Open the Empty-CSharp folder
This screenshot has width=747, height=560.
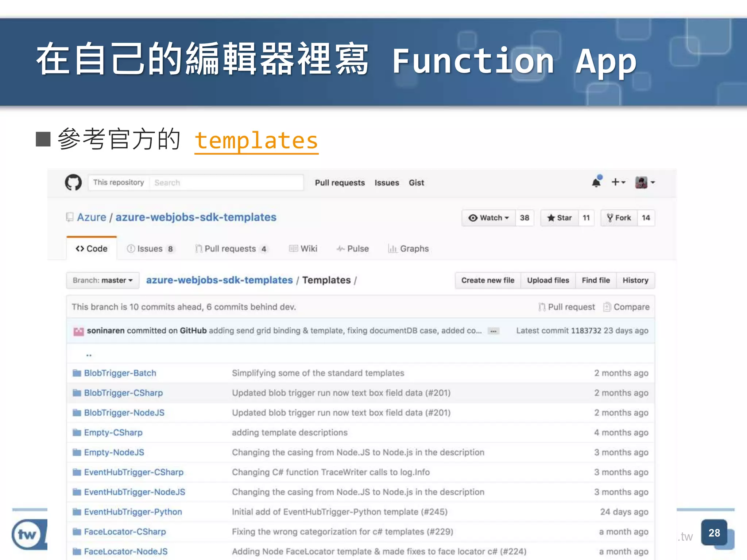(113, 432)
